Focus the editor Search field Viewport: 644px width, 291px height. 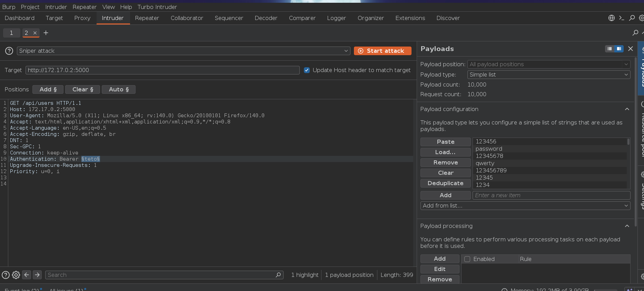point(164,275)
